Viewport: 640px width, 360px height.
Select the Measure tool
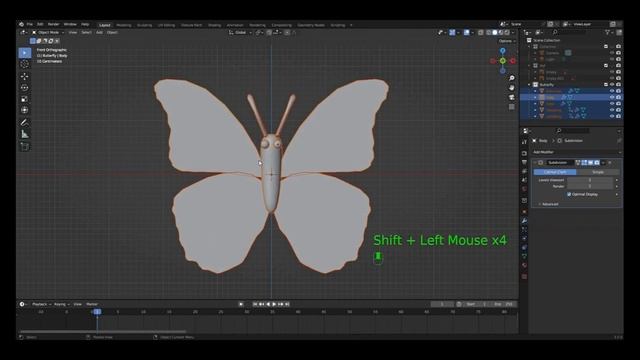[24, 134]
